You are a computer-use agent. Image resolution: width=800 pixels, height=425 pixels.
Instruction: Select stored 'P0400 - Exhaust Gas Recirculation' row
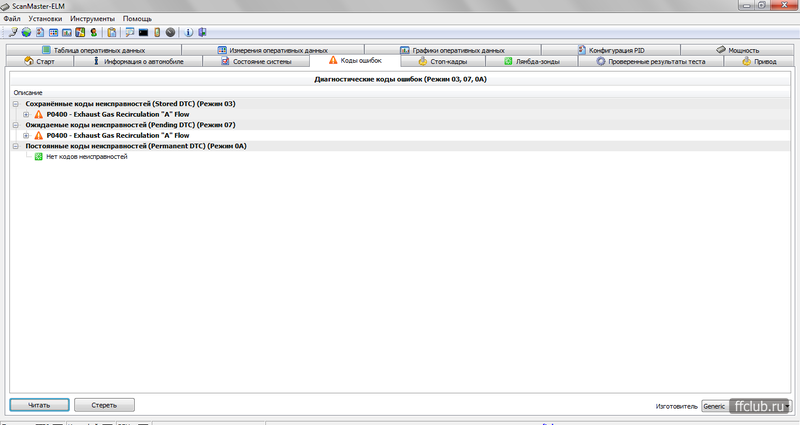click(x=118, y=114)
